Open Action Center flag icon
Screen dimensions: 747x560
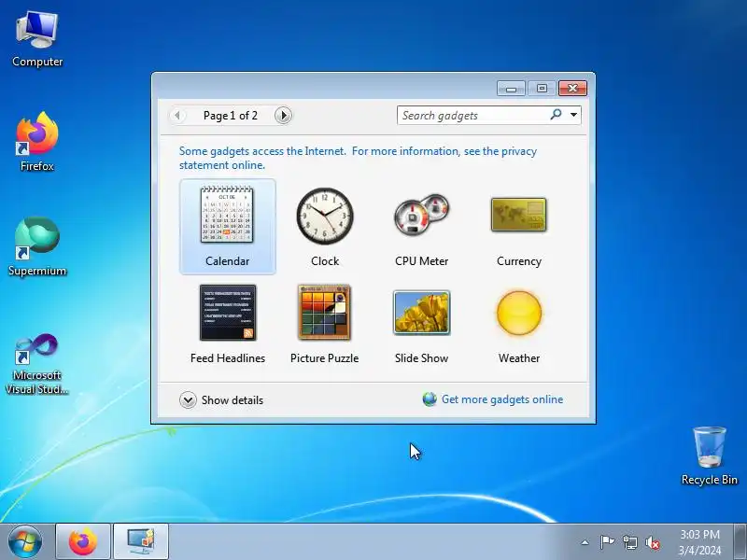click(x=607, y=542)
